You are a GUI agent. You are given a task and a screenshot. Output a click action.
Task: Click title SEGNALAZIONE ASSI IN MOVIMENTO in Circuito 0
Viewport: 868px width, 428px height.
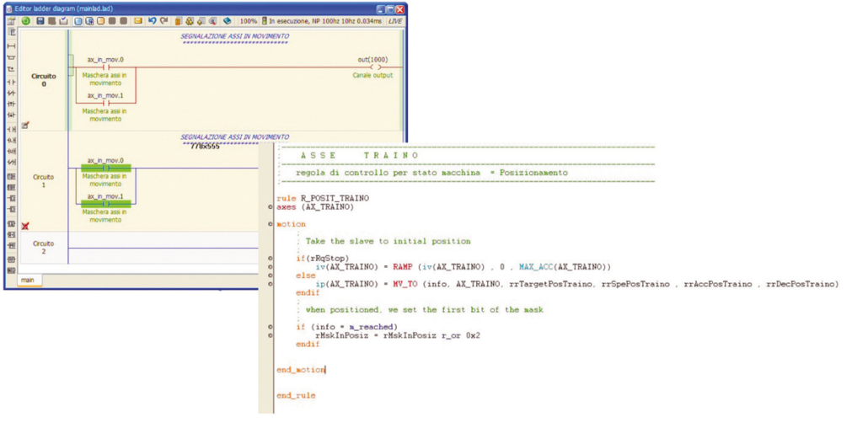(235, 36)
